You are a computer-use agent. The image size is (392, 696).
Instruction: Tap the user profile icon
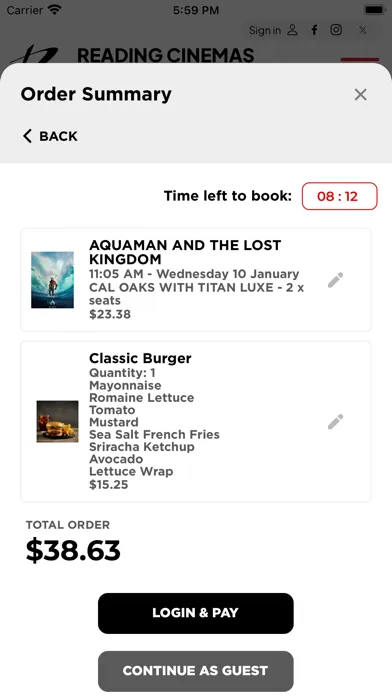pos(292,30)
